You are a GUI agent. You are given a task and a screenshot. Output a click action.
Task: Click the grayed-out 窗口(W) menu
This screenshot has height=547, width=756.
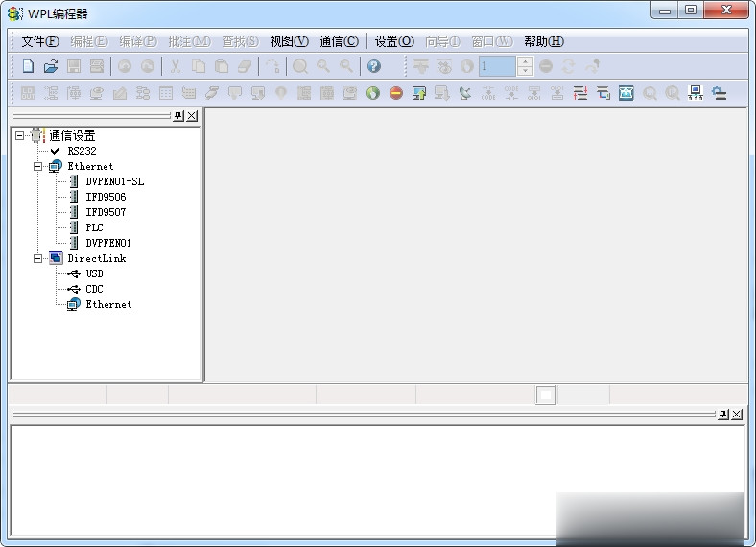(492, 41)
